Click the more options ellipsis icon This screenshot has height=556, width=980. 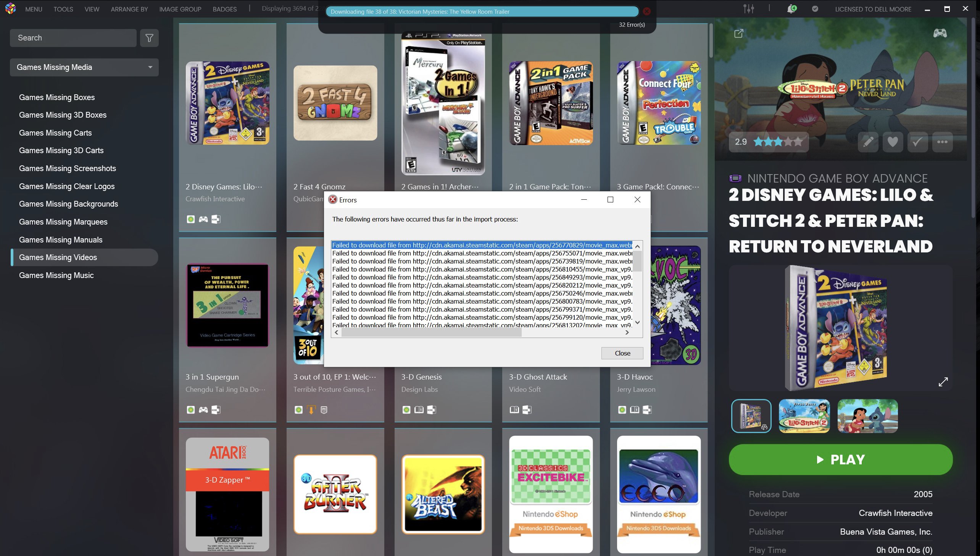tap(942, 142)
